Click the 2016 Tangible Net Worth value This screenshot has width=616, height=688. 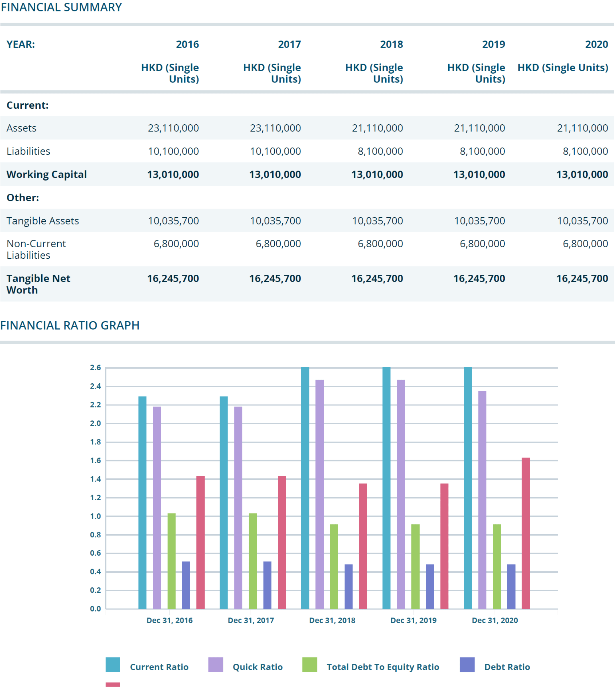click(173, 279)
